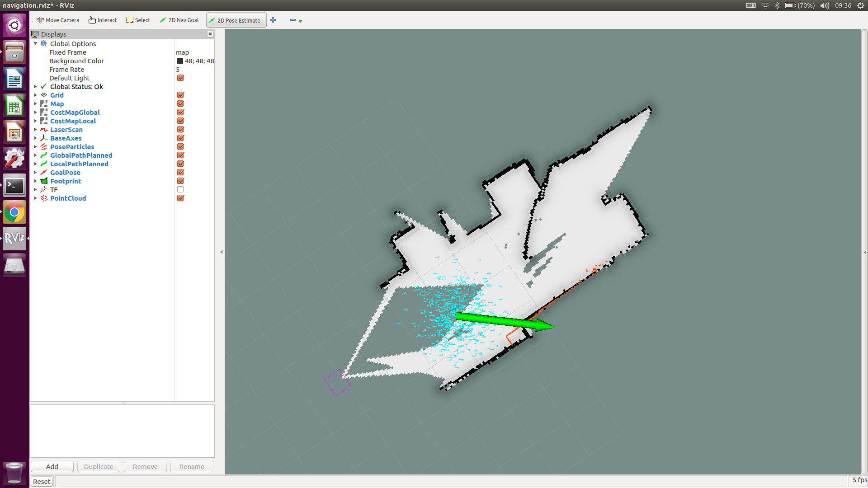Select the 2D Pose Estimate tool

[235, 20]
